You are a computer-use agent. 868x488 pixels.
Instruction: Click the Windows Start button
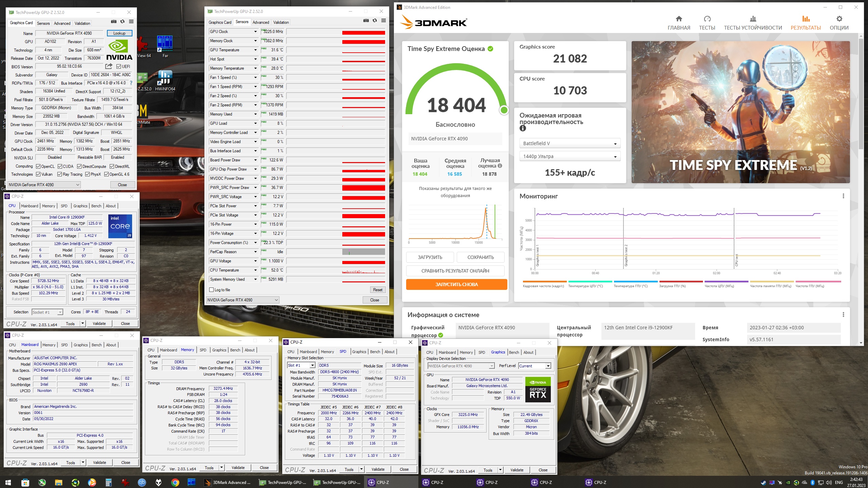8,482
